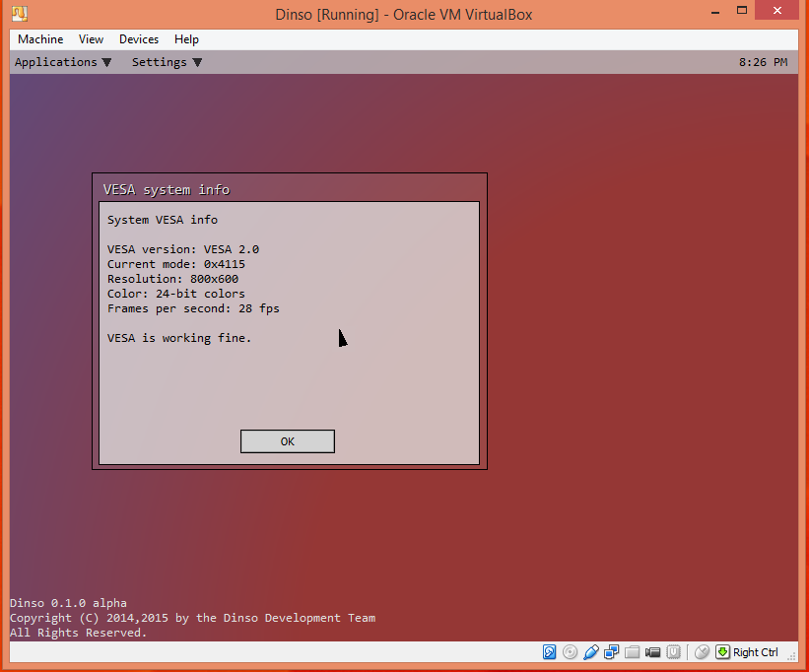This screenshot has width=809, height=672.
Task: Expand the Applications dropdown in Dinso
Action: (x=63, y=62)
